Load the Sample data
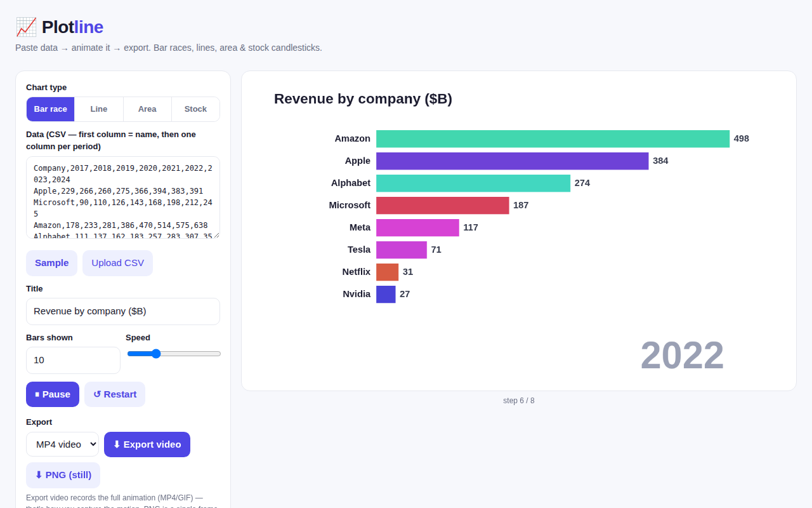Image resolution: width=812 pixels, height=508 pixels. point(51,263)
